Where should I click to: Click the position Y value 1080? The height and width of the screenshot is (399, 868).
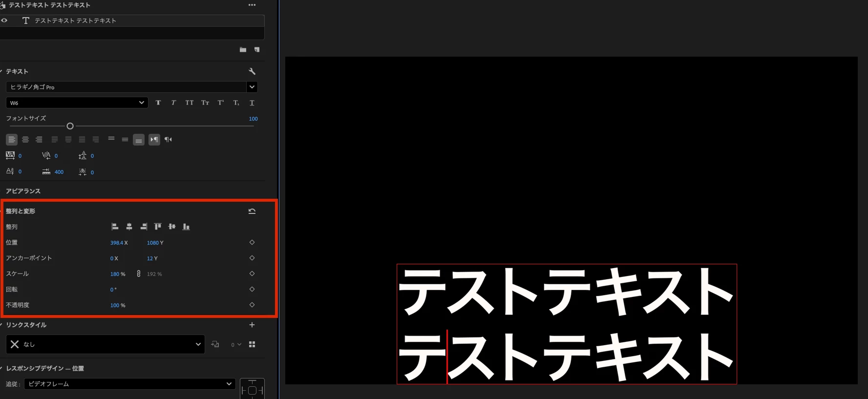(x=153, y=243)
